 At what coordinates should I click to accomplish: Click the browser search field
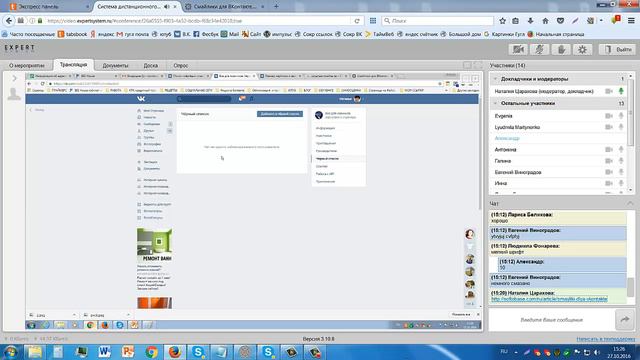coord(438,20)
